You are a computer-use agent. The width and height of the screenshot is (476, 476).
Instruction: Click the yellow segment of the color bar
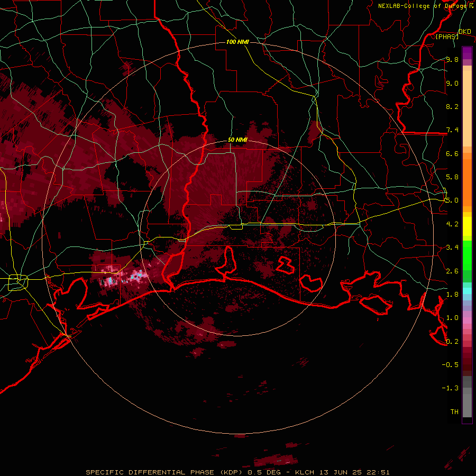point(467,226)
